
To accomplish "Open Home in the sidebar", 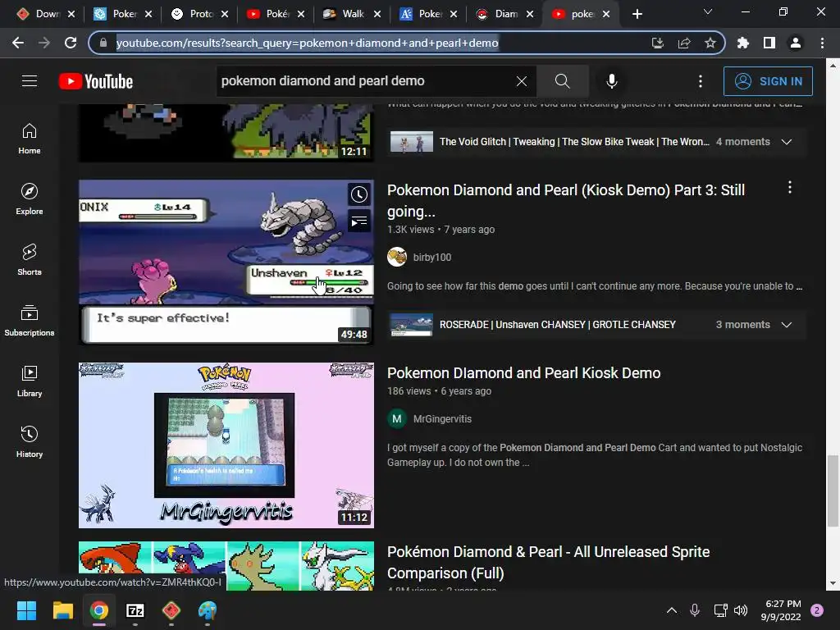I will point(30,139).
